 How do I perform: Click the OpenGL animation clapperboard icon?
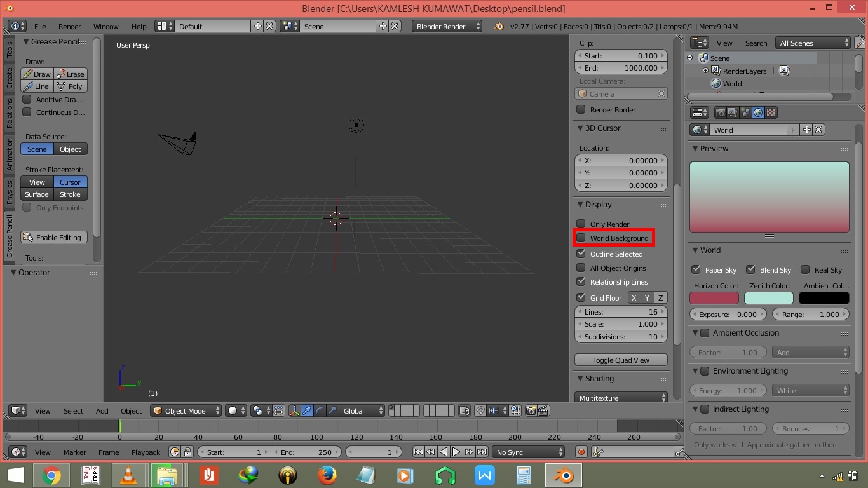click(543, 410)
